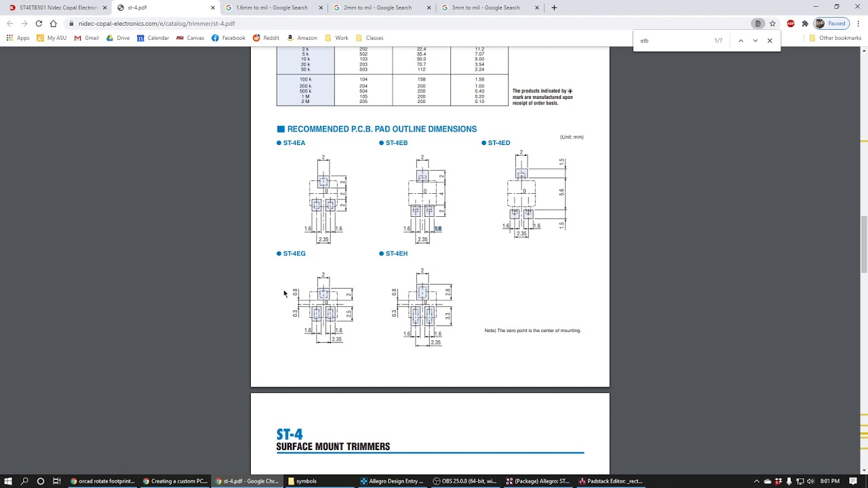Close the ST4ETB501 Nidec Copal tab
This screenshot has width=868, height=488.
[104, 7]
